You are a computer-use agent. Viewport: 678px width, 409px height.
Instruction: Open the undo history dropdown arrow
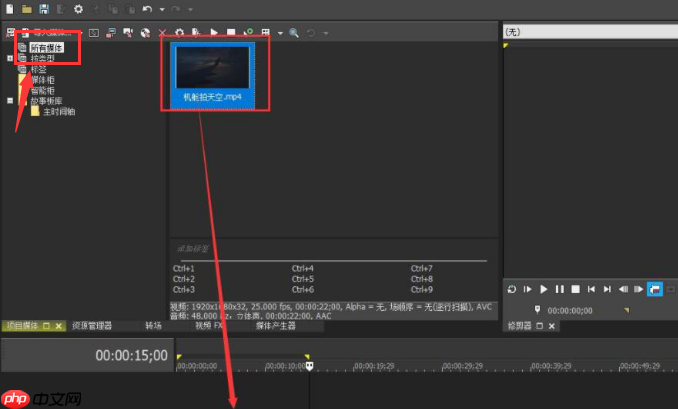coord(162,9)
